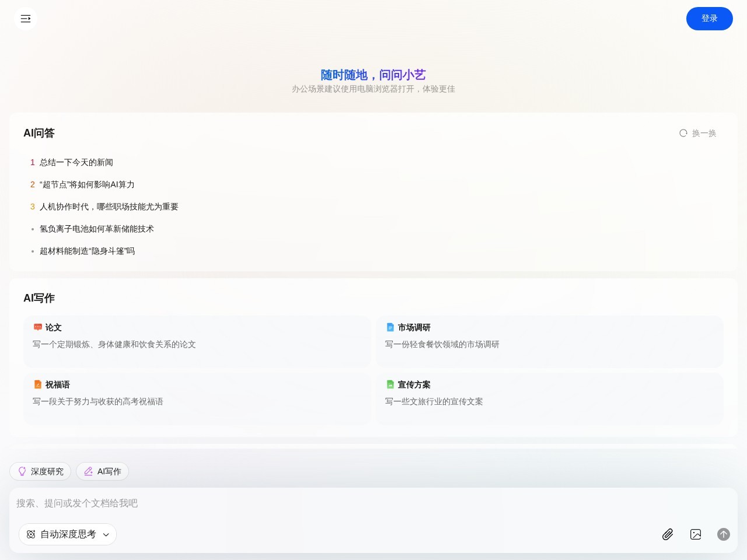Viewport: 747px width, 560px height.
Task: Click the blue send arrow icon
Action: coord(724,534)
